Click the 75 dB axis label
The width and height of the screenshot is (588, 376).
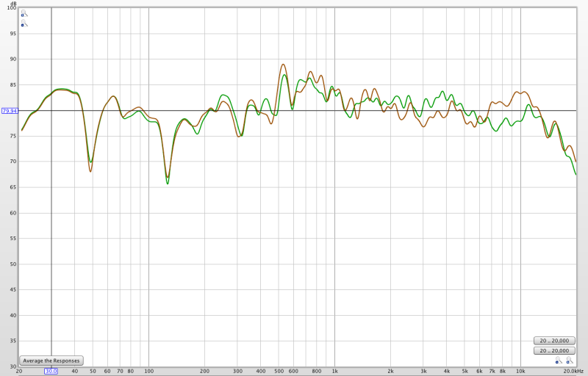pos(13,136)
